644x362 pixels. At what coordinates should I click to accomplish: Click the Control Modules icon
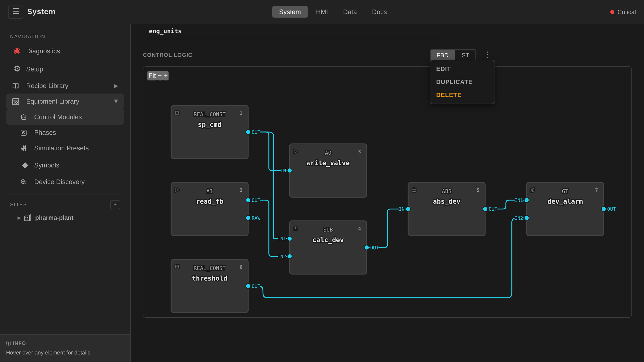24,117
